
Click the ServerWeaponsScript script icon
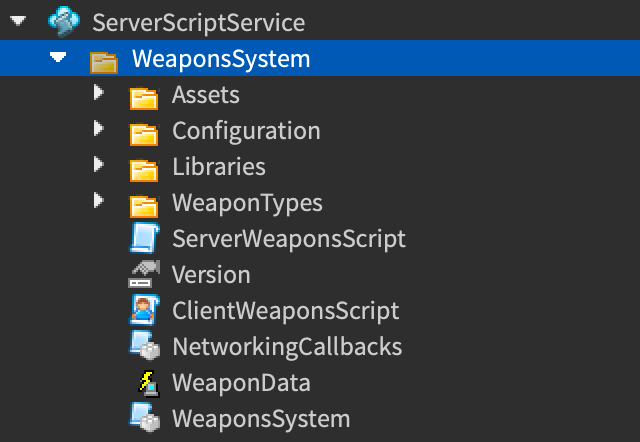(x=144, y=238)
